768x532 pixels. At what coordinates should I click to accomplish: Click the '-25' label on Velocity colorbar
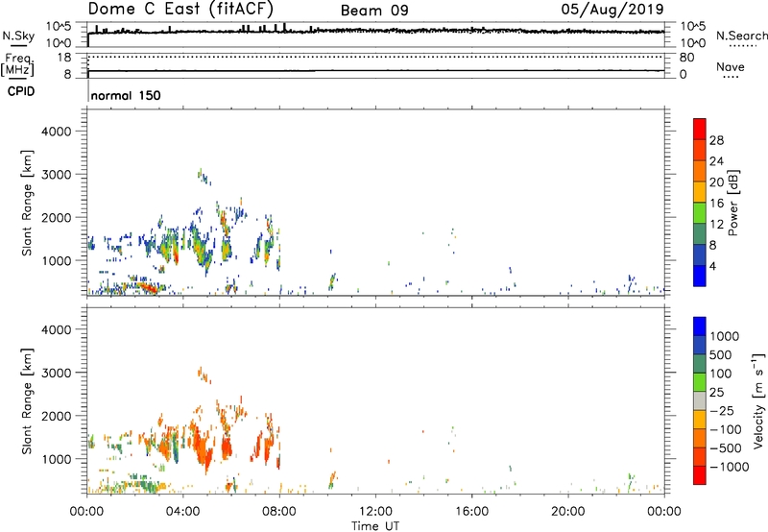722,410
